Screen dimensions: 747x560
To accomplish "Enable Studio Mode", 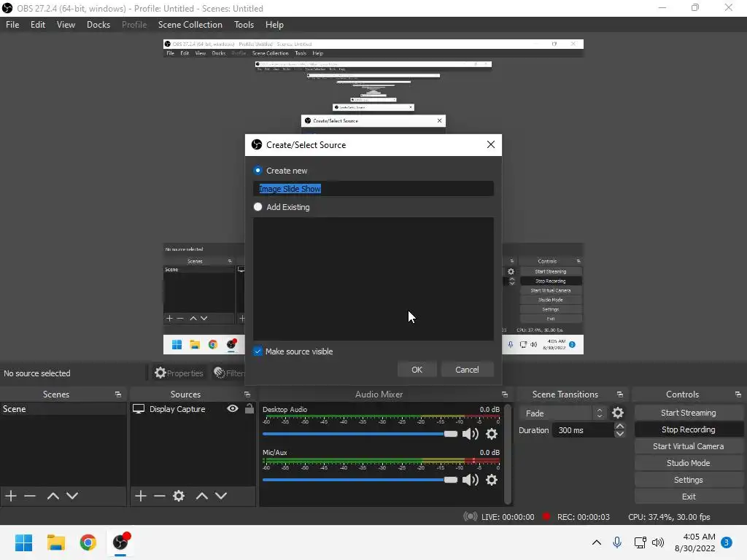I will pos(689,463).
